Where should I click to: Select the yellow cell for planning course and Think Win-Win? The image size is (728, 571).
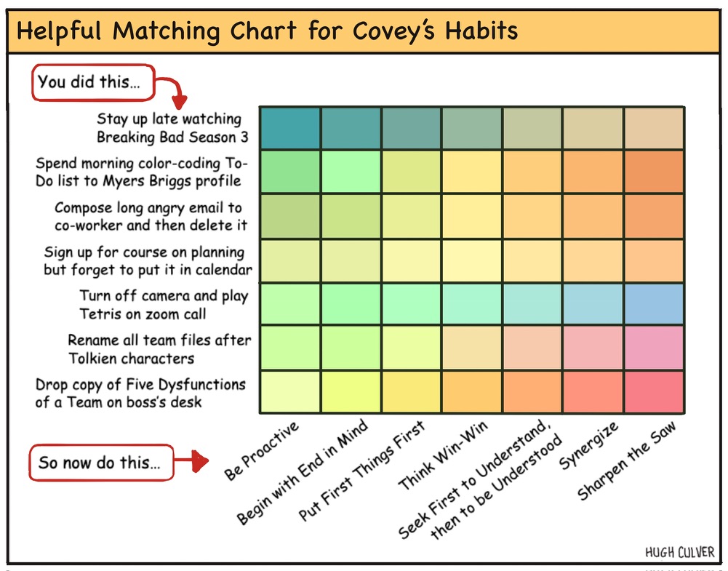(x=472, y=260)
